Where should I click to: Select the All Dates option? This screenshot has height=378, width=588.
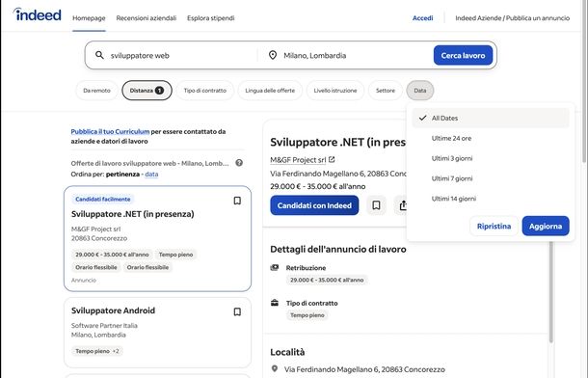click(x=491, y=118)
